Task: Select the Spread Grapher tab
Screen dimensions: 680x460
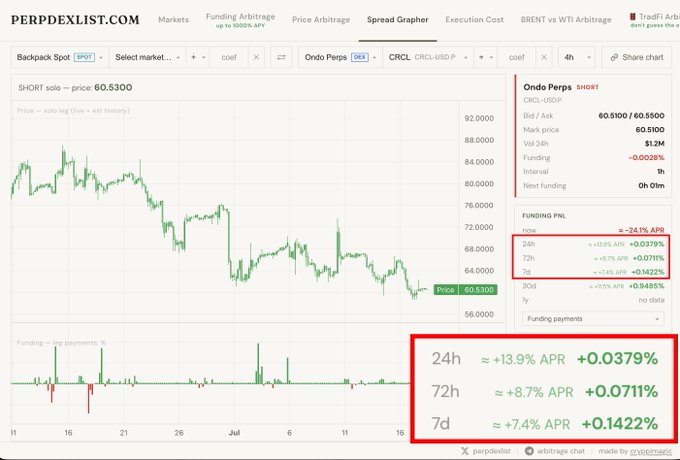Action: pos(398,20)
